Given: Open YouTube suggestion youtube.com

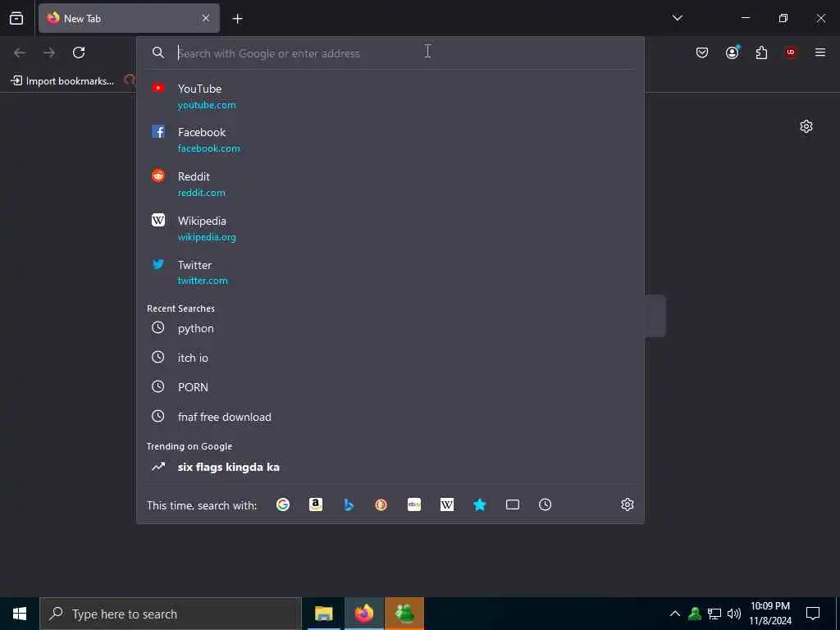Looking at the screenshot, I should [x=390, y=97].
